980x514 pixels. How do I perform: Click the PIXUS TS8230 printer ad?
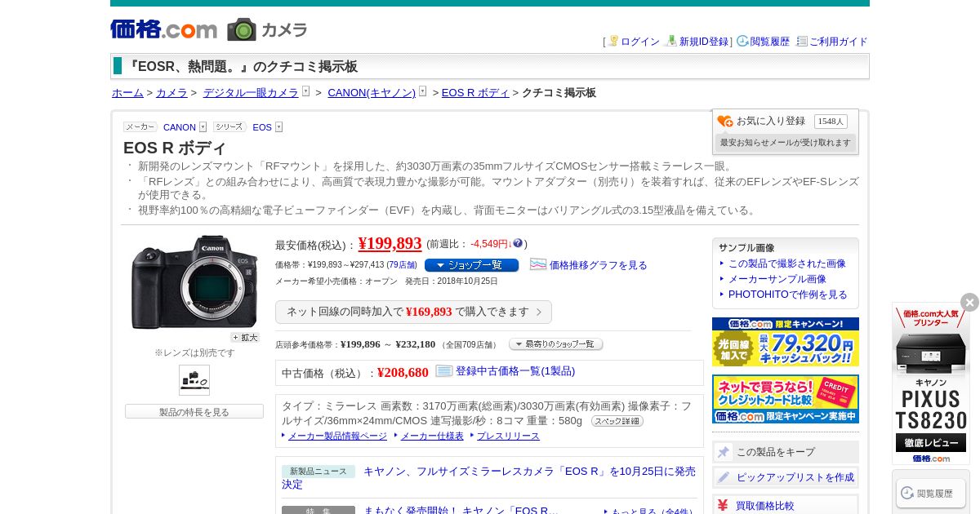tap(931, 383)
